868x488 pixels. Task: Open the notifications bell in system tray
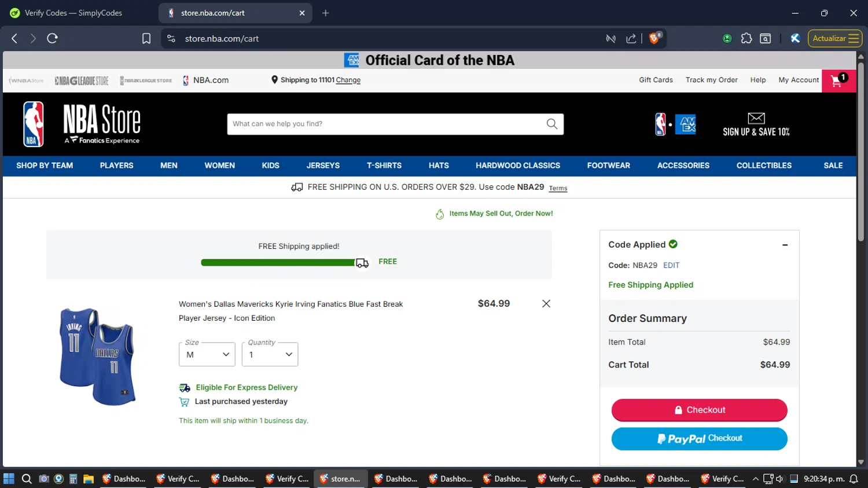(854, 479)
